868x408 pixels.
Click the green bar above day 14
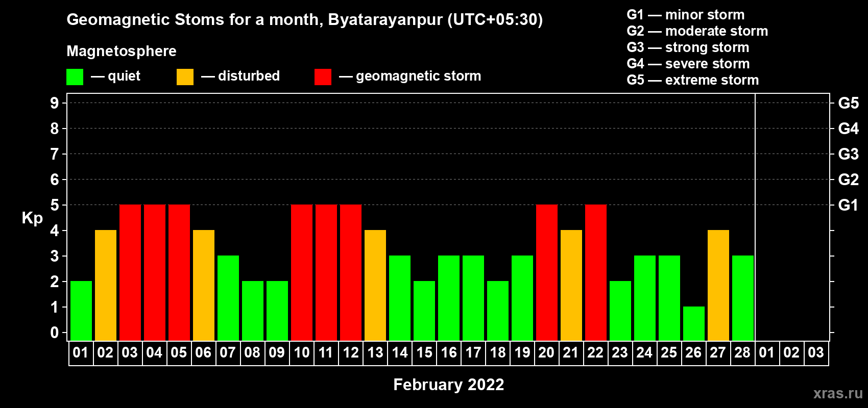click(x=400, y=298)
